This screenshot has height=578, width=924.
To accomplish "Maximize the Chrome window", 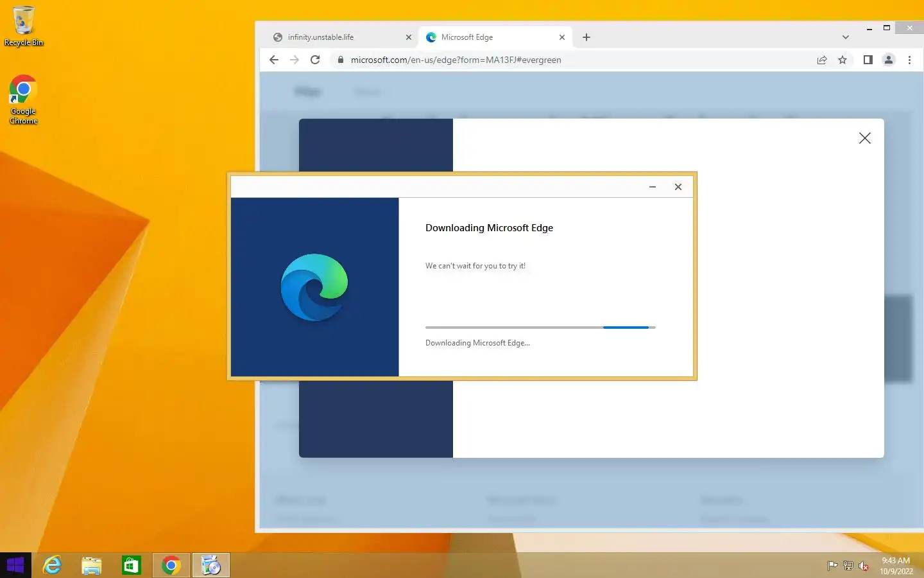I will coord(887,28).
